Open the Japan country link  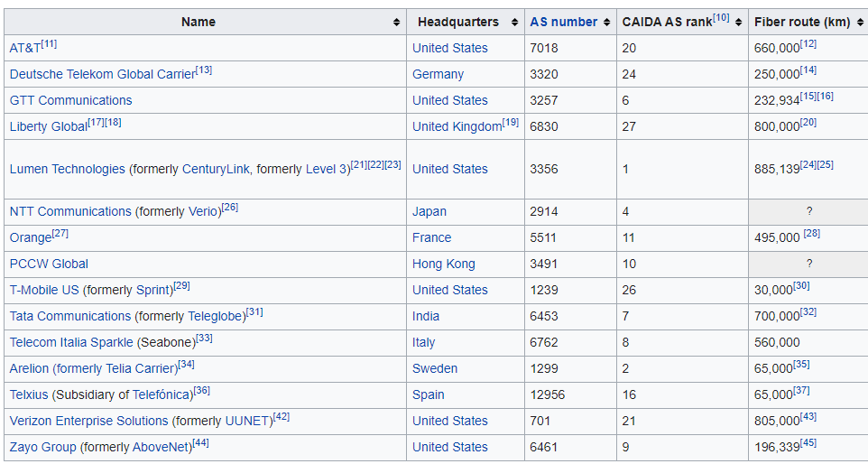429,211
